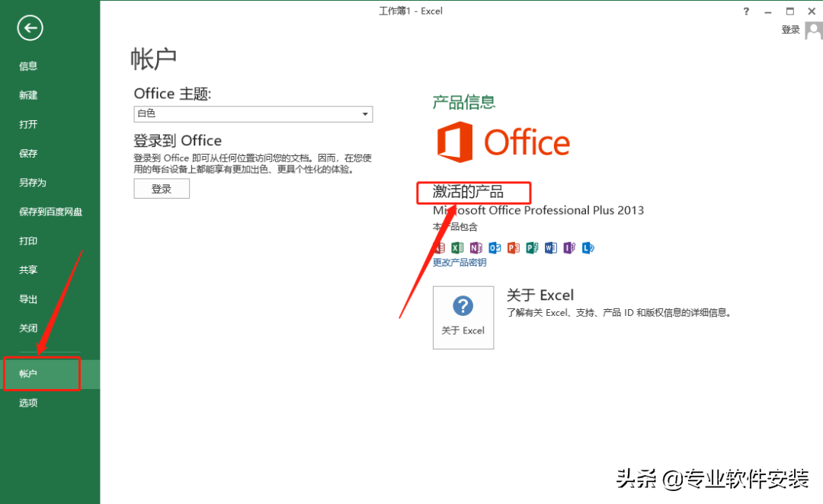Go back using the circular arrow icon

(x=30, y=28)
